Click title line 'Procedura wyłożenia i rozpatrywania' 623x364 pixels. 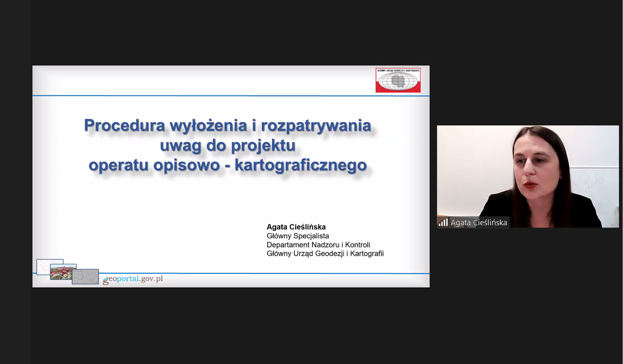click(x=227, y=125)
